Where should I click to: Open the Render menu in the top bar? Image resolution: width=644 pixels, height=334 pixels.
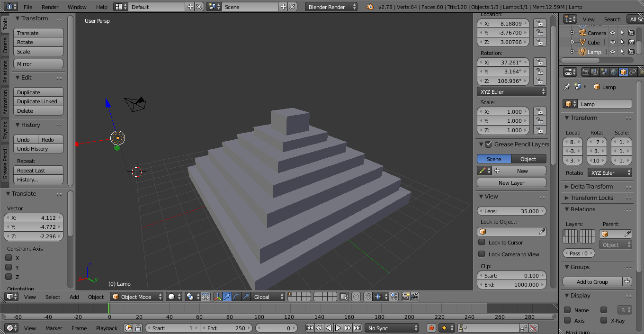[50, 7]
